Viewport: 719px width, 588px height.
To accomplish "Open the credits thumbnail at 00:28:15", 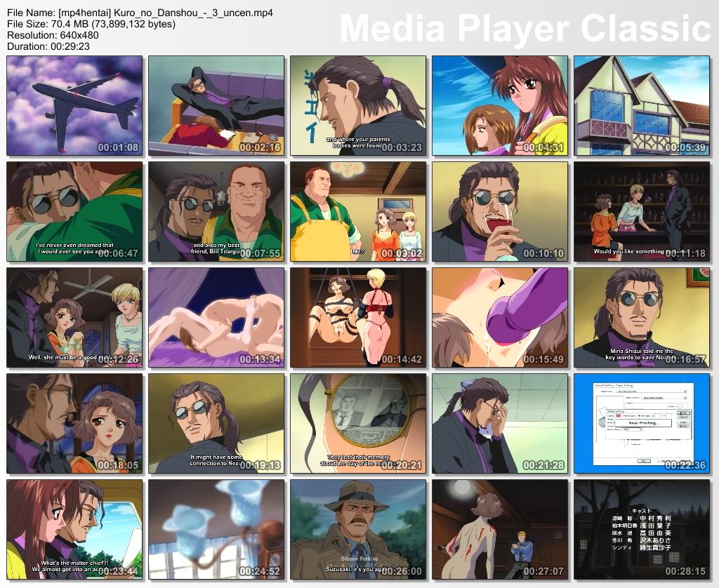I will tap(642, 529).
